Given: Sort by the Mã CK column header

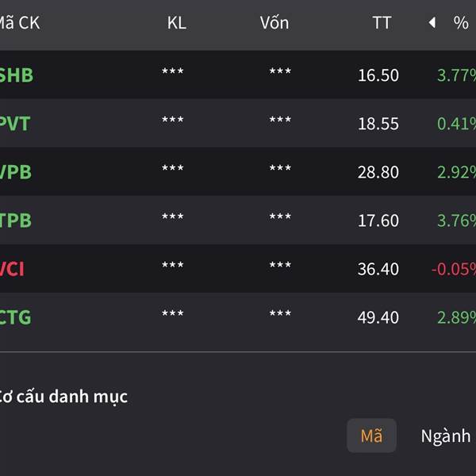Looking at the screenshot, I should (x=20, y=23).
